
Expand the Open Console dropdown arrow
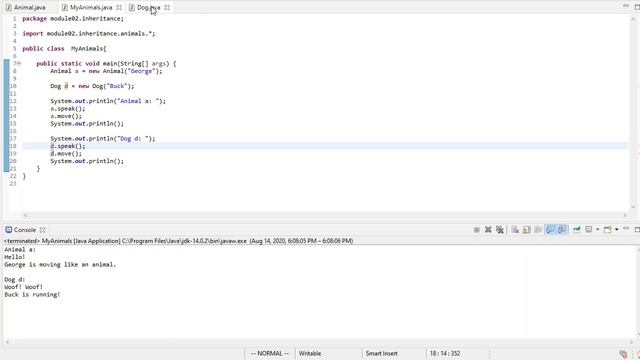pyautogui.click(x=617, y=230)
